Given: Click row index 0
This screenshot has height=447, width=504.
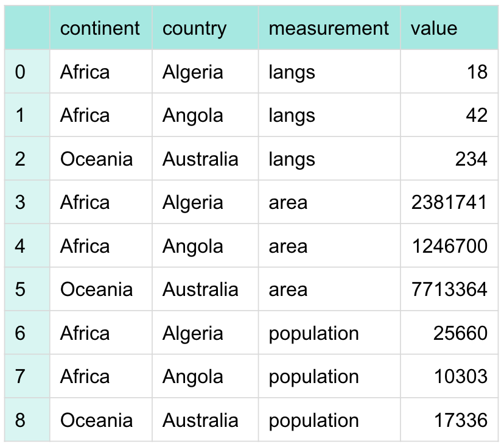Looking at the screenshot, I should [x=21, y=72].
